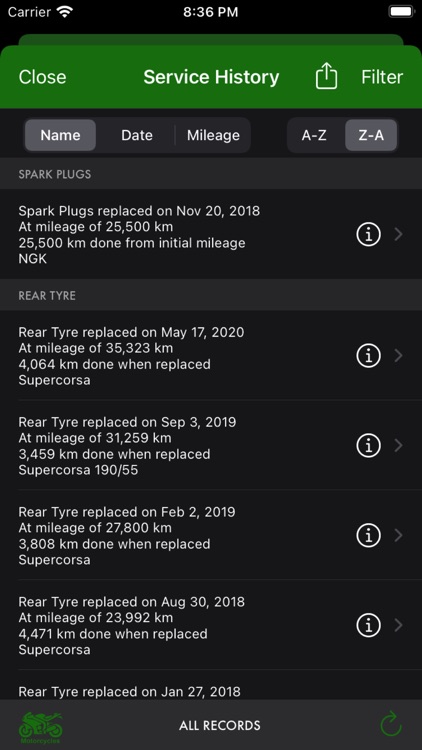Image resolution: width=422 pixels, height=750 pixels.
Task: Open the Motorcycles bike icon
Action: [x=41, y=727]
